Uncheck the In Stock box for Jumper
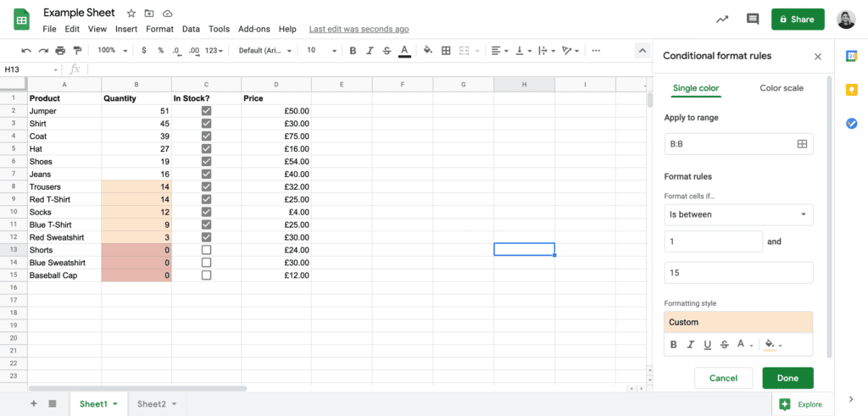 pyautogui.click(x=206, y=111)
